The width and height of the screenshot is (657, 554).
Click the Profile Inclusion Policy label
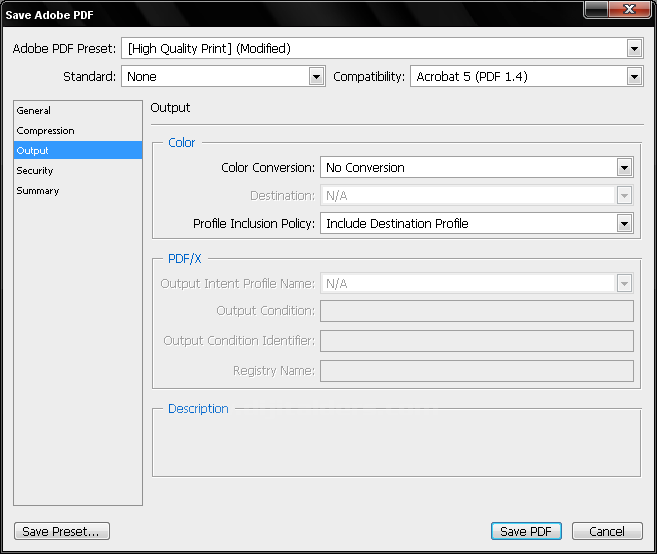(254, 223)
